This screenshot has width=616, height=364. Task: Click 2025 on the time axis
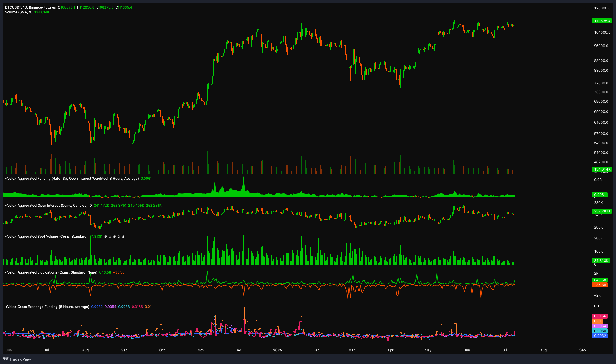pos(277,350)
